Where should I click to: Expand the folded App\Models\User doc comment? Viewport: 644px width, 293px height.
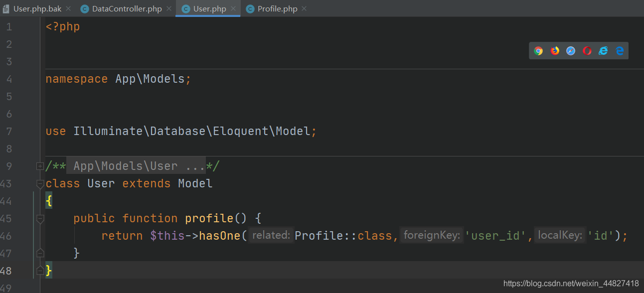[40, 166]
